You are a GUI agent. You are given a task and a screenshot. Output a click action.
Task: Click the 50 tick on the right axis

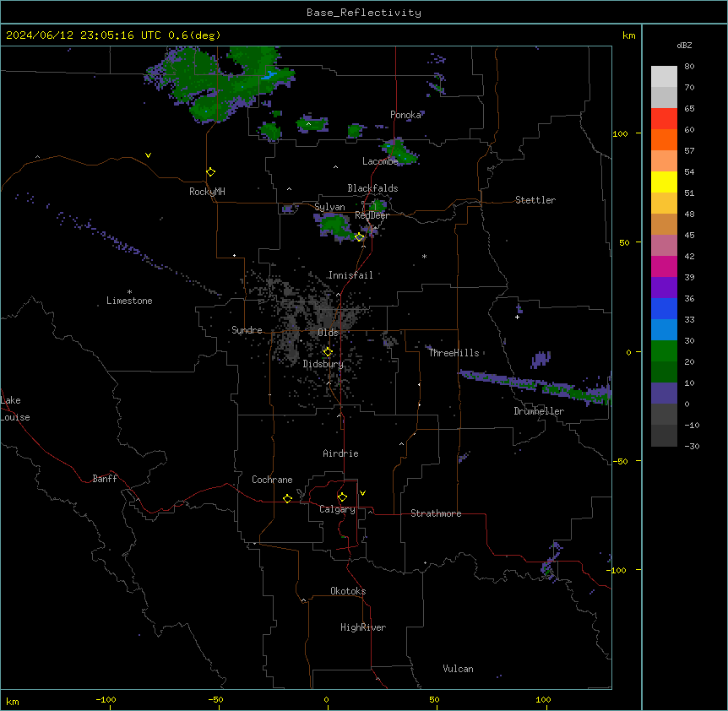click(x=624, y=242)
